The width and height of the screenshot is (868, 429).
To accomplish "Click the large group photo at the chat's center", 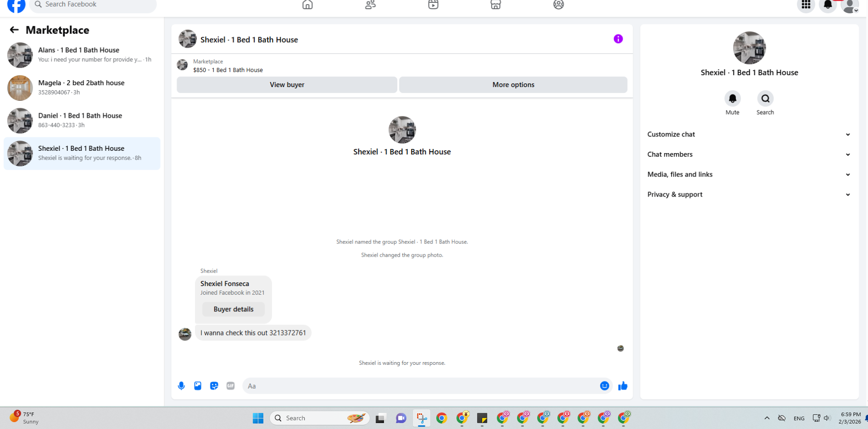I will [402, 130].
